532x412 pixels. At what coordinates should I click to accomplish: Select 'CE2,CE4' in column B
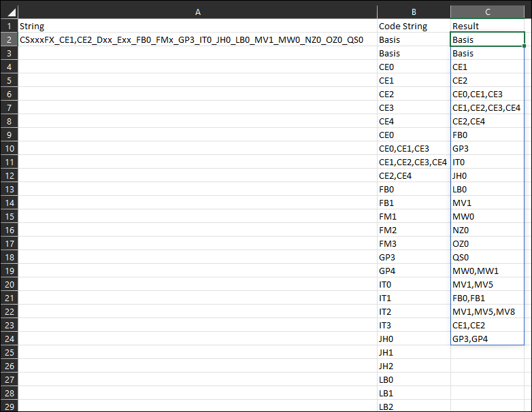414,175
